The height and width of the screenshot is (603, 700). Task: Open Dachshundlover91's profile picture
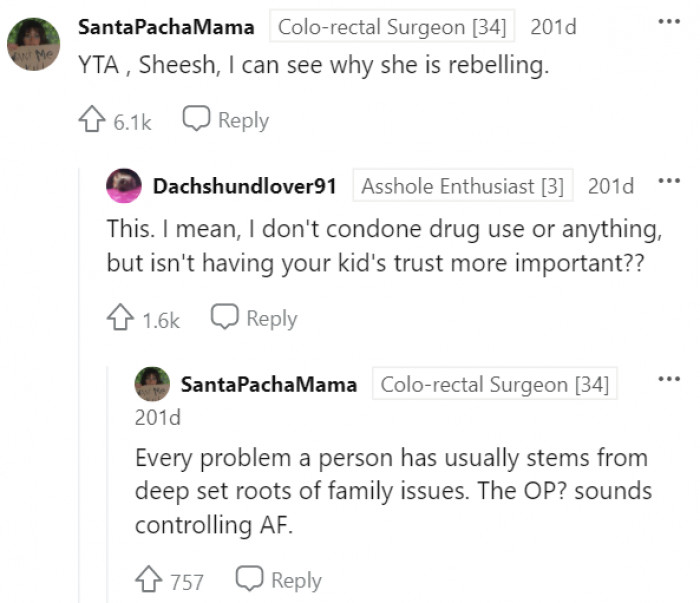point(124,186)
